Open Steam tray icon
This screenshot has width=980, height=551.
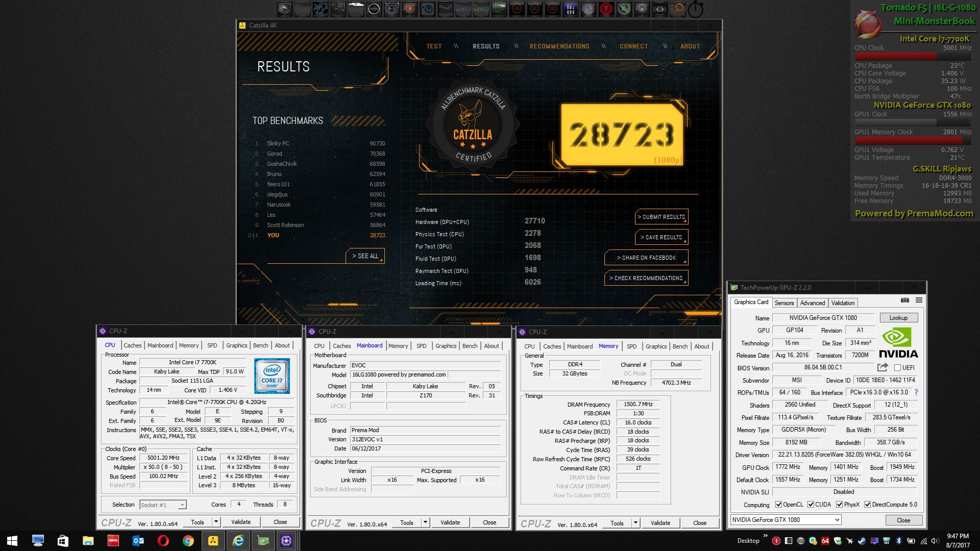[862, 541]
